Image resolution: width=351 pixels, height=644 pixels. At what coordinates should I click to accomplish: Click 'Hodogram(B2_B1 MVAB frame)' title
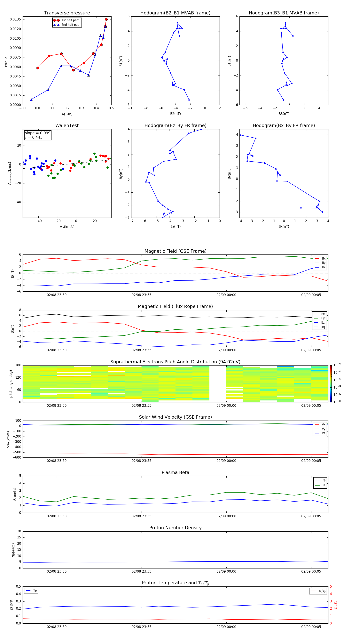point(175,13)
